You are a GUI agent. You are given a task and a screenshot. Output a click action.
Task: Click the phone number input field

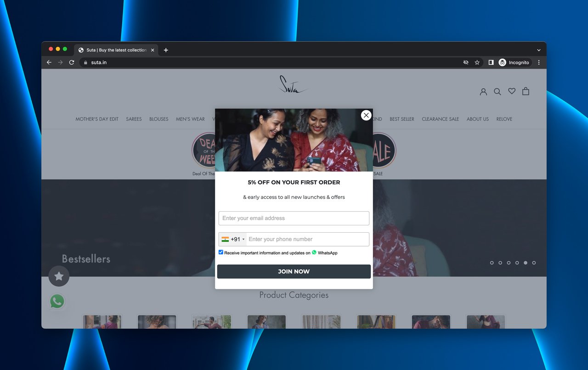(308, 239)
